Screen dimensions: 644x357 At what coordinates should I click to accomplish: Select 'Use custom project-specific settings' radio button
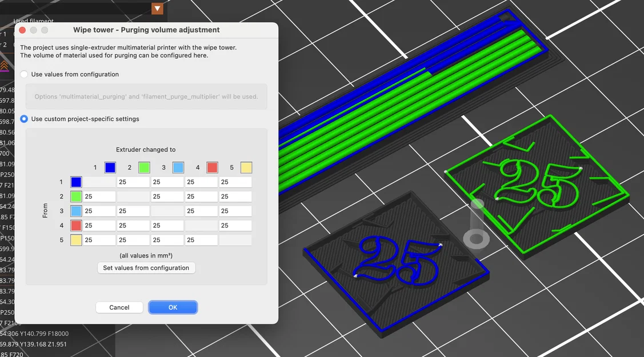pos(24,119)
